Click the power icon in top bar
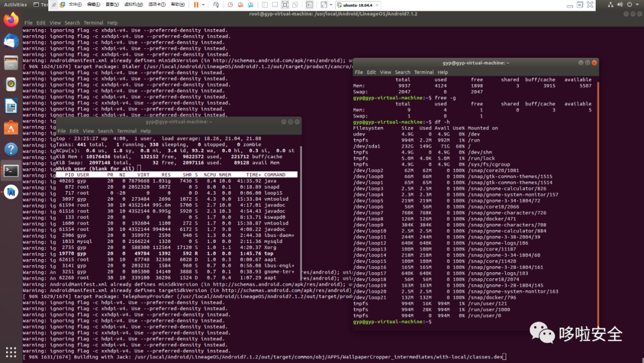Screen dimensions: 644x363 [629, 5]
